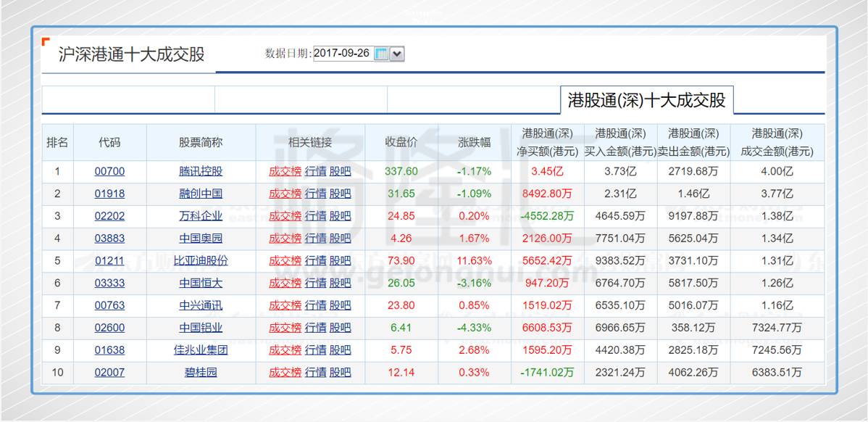Open 行情 link for 中国铝业
The image size is (868, 422).
coord(315,328)
